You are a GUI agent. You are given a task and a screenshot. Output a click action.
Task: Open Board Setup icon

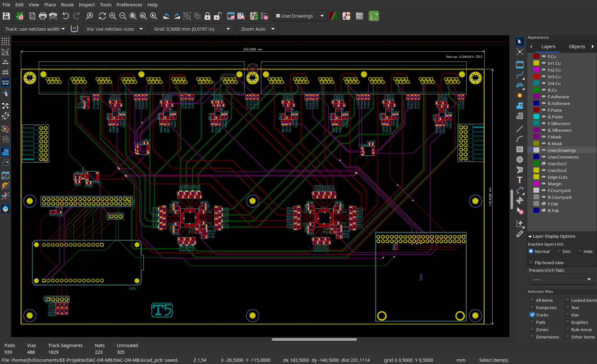[x=20, y=16]
